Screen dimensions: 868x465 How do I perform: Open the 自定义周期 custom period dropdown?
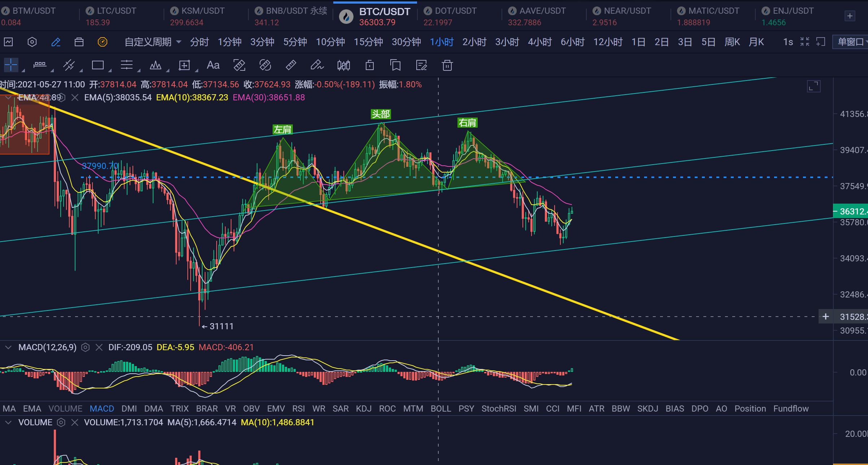(152, 42)
